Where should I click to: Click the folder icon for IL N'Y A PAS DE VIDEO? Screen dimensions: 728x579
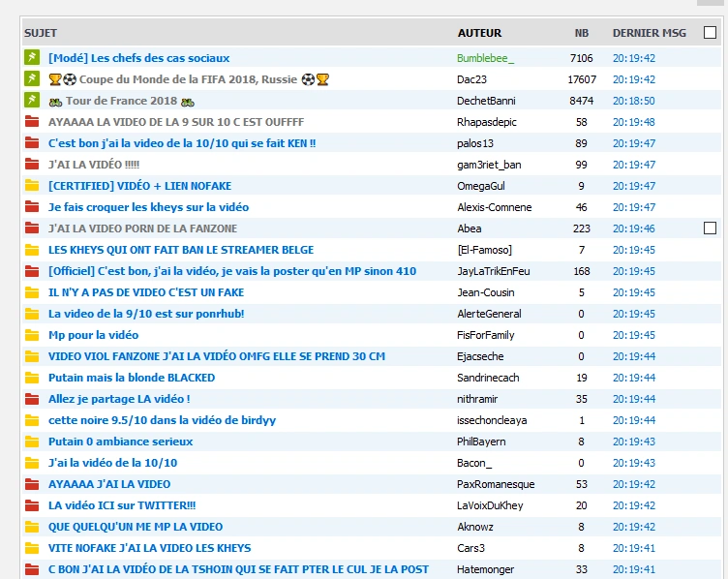pyautogui.click(x=32, y=292)
